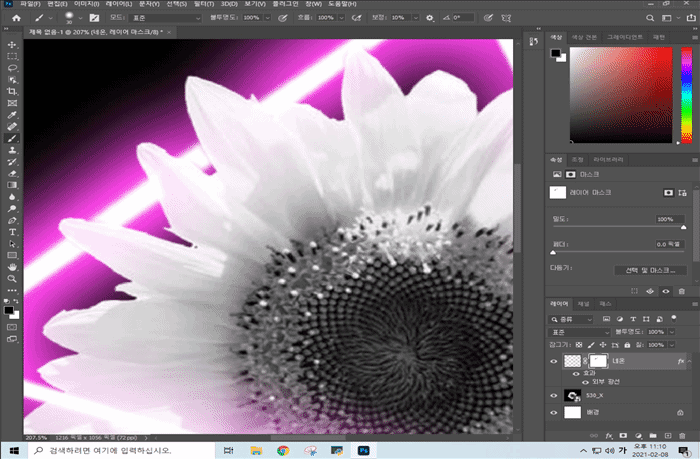The width and height of the screenshot is (700, 459).
Task: Click the add layer style fx button
Action: [x=608, y=435]
